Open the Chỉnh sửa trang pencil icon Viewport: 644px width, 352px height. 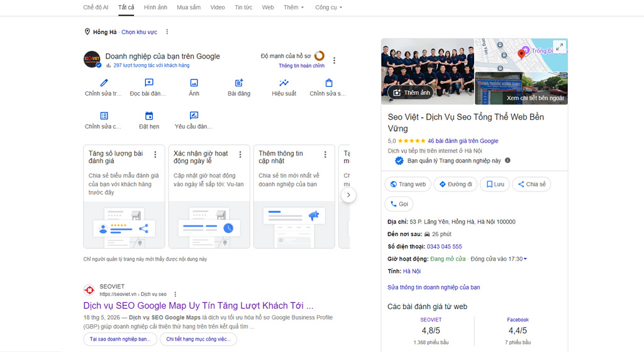click(104, 82)
